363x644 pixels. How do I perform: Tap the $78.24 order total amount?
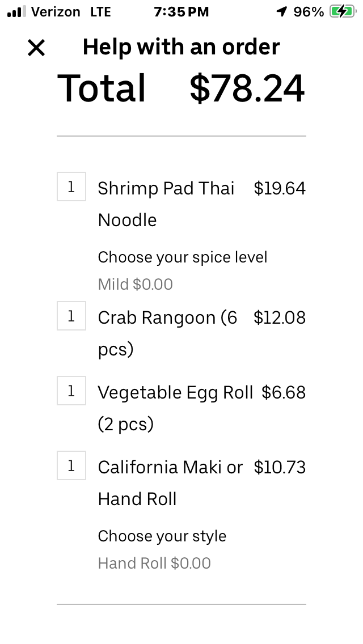tap(247, 88)
